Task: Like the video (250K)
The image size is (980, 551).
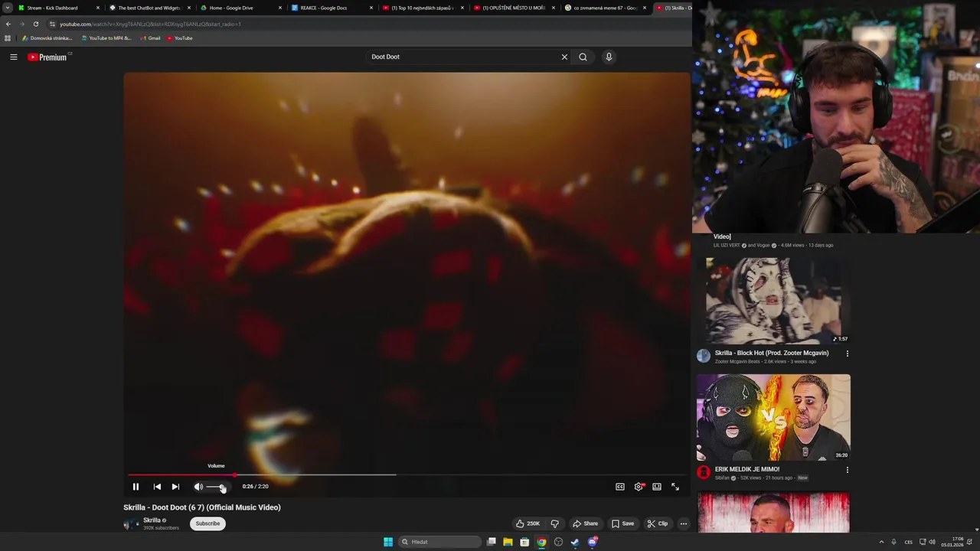Action: click(528, 523)
